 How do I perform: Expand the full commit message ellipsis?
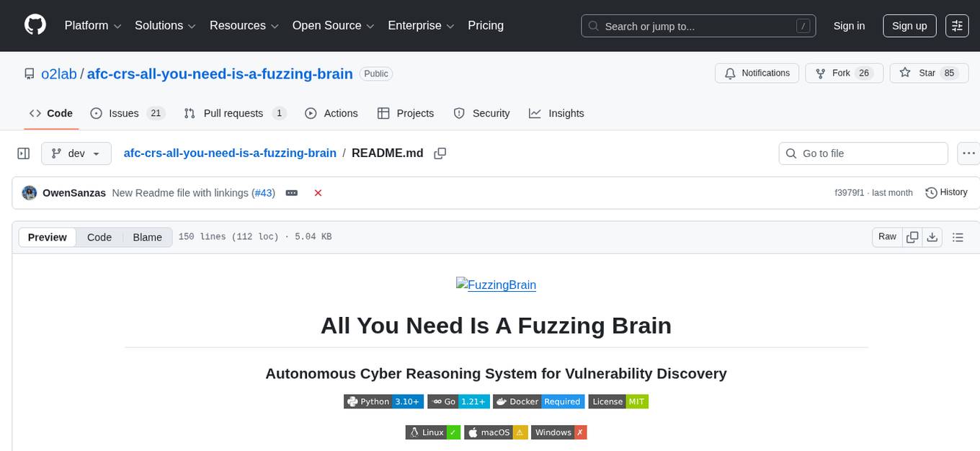click(291, 192)
